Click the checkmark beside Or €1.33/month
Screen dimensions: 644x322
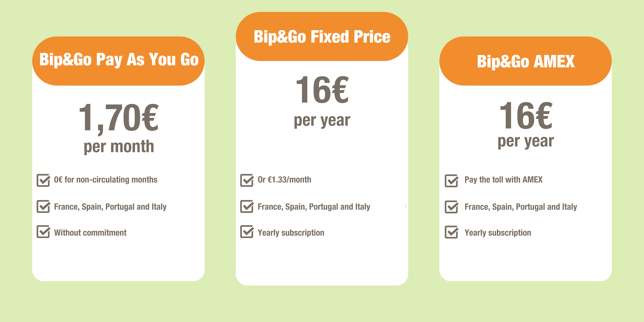pos(247,180)
